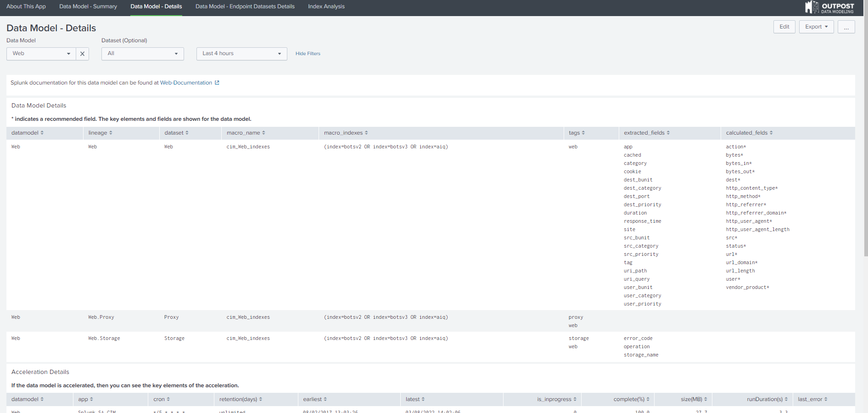Open the Web-Documentation link
868x413 pixels.
point(186,83)
